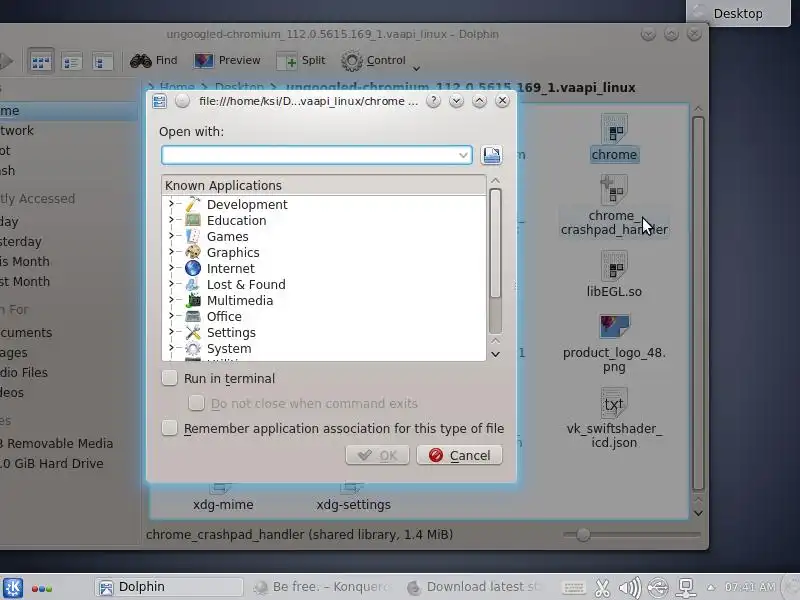Click the Known Applications column header

(324, 185)
